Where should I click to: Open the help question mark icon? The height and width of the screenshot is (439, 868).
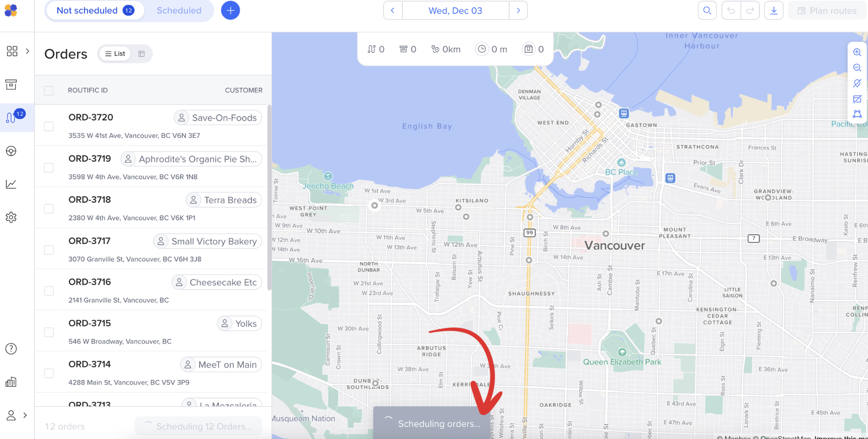coord(11,349)
